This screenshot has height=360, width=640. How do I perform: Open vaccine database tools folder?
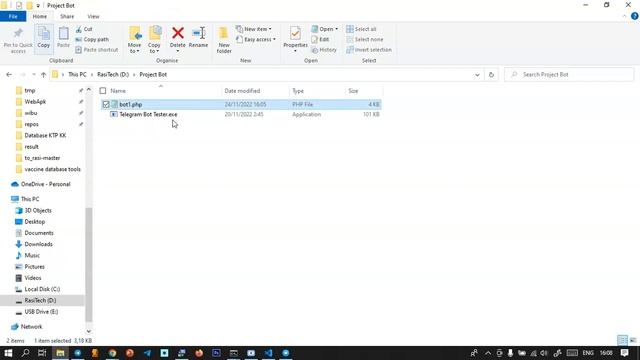pos(52,169)
